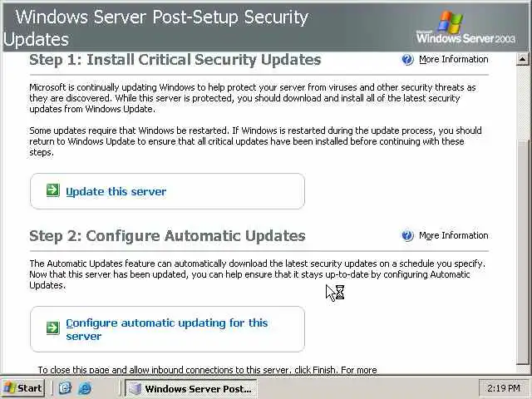Click the help icon beside Step 2 More Information
Image resolution: width=532 pixels, height=399 pixels.
[407, 236]
